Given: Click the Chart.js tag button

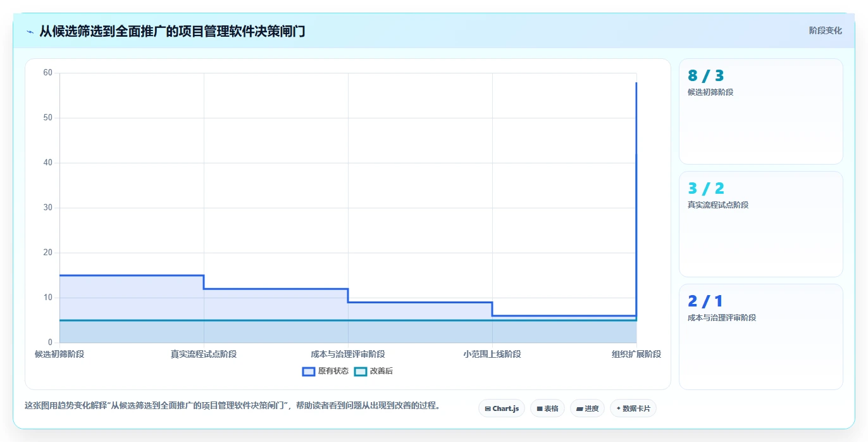Looking at the screenshot, I should pyautogui.click(x=502, y=408).
